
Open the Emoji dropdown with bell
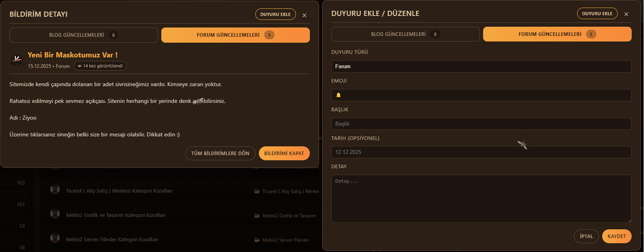click(481, 95)
